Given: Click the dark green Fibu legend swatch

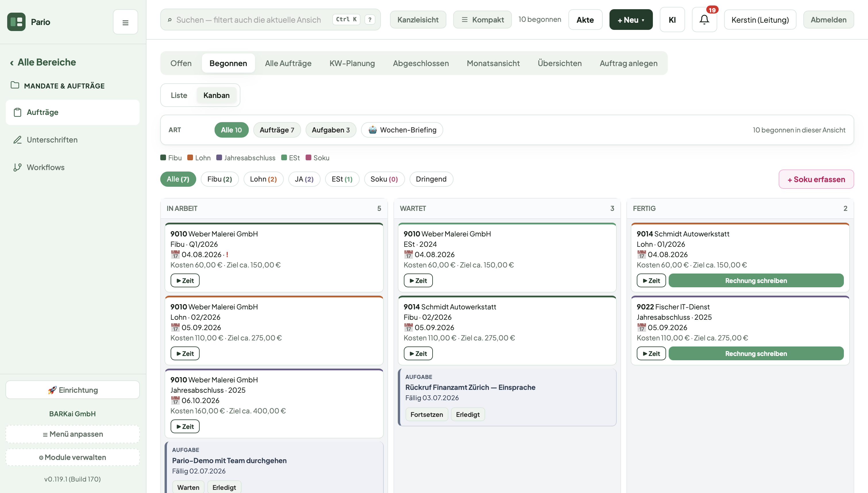Looking at the screenshot, I should click(163, 157).
